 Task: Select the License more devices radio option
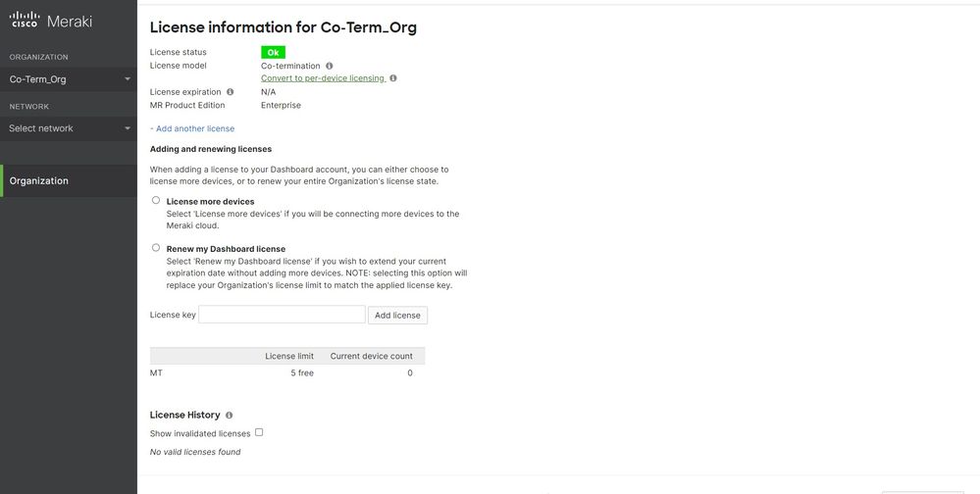(x=156, y=200)
